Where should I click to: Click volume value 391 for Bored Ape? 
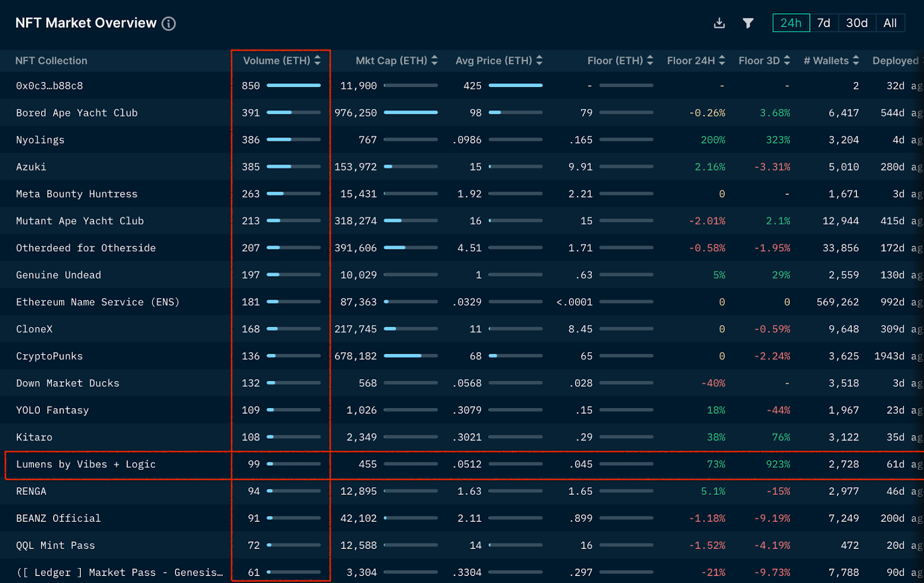click(251, 113)
